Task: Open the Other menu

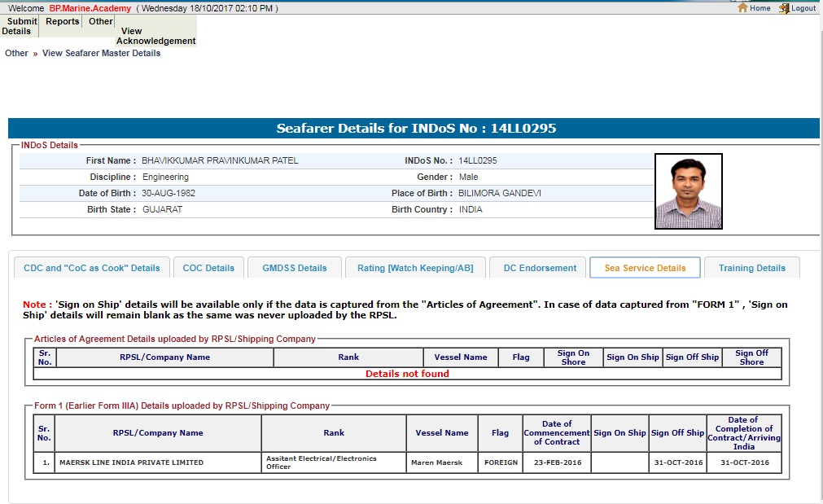Action: coord(101,22)
